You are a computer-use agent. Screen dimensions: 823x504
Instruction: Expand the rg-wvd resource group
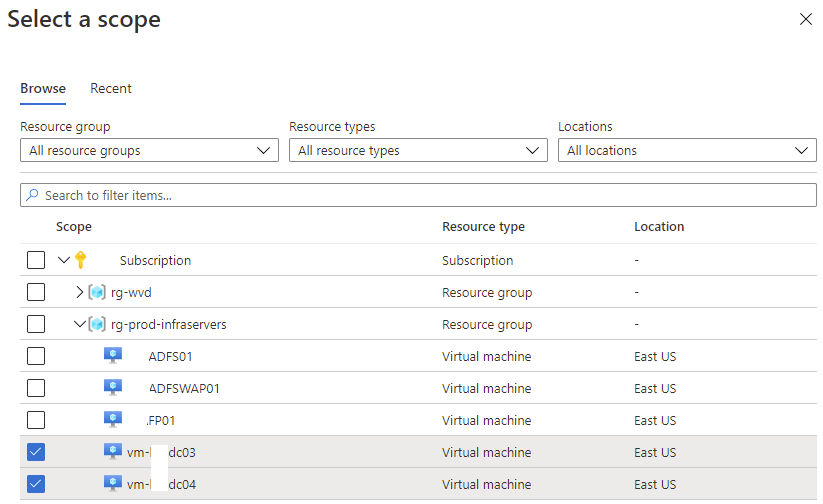pos(79,292)
